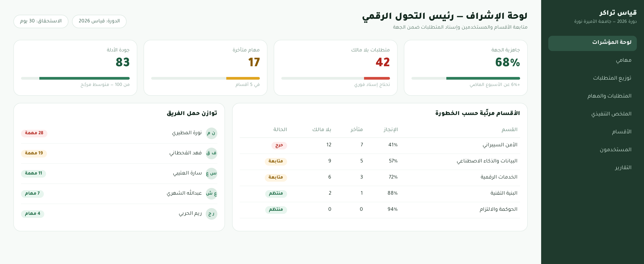Click the حرج status badge for الأمن السيبراني

(279, 145)
